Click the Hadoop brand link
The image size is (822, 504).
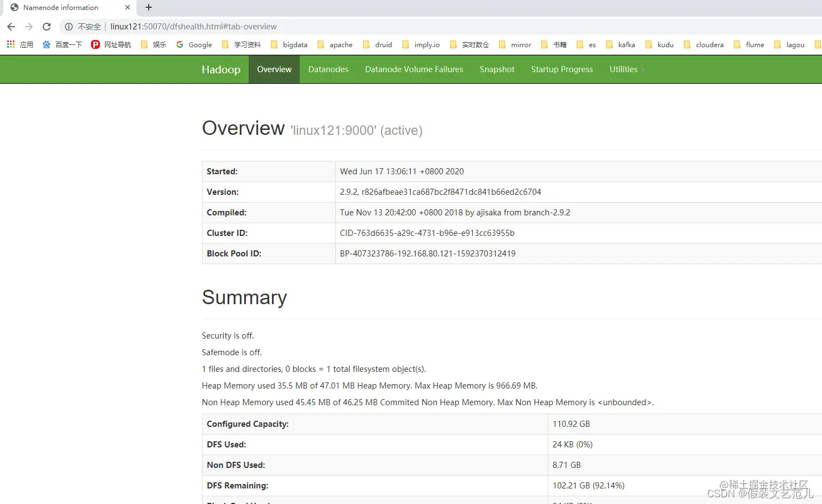pyautogui.click(x=221, y=69)
